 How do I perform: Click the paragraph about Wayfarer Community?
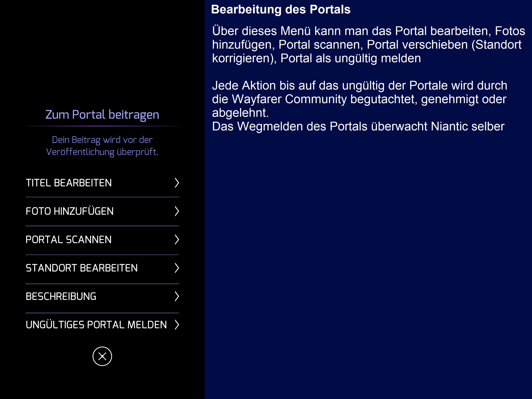359,99
